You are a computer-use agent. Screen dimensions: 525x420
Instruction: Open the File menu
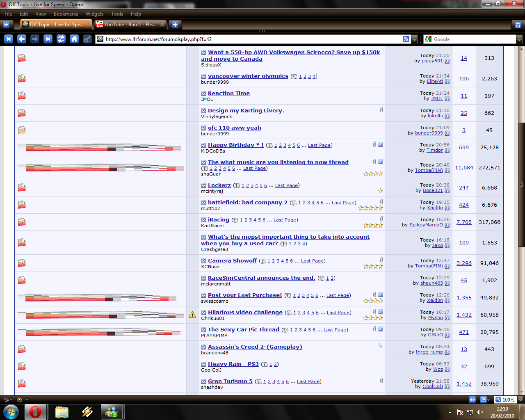tap(8, 14)
